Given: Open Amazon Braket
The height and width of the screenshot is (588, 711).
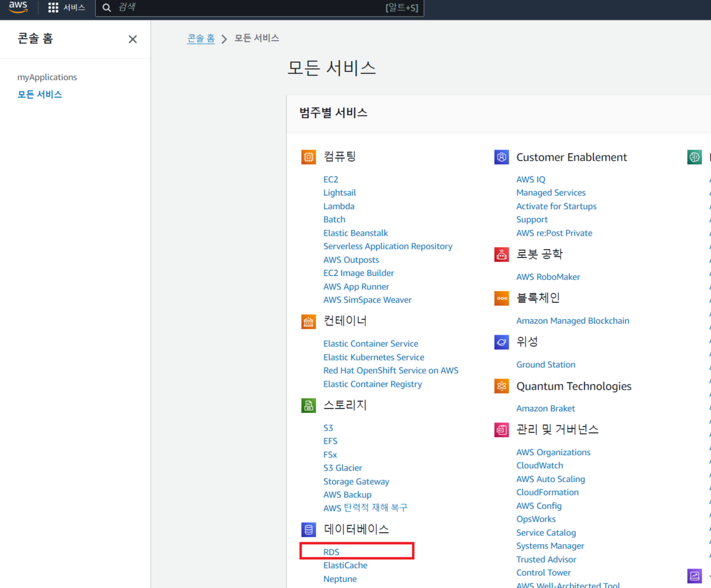Looking at the screenshot, I should coord(545,408).
